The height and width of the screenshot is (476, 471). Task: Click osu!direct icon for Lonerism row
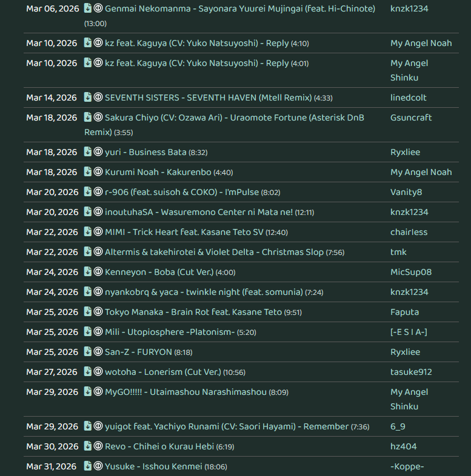pyautogui.click(x=98, y=372)
